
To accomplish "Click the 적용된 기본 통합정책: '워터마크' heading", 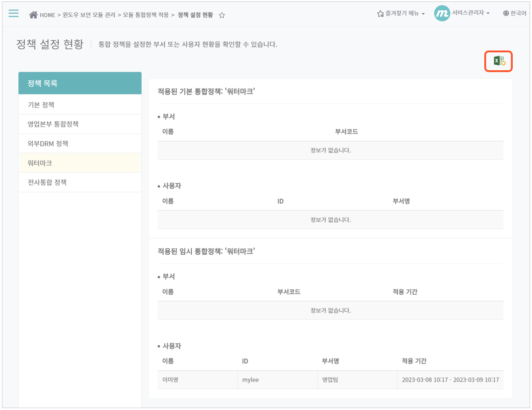I will 206,91.
